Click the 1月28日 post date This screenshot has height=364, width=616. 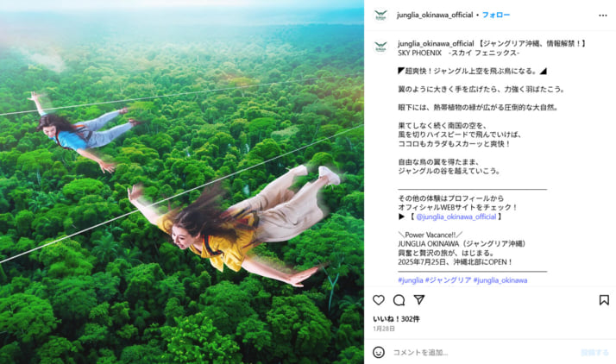click(383, 329)
